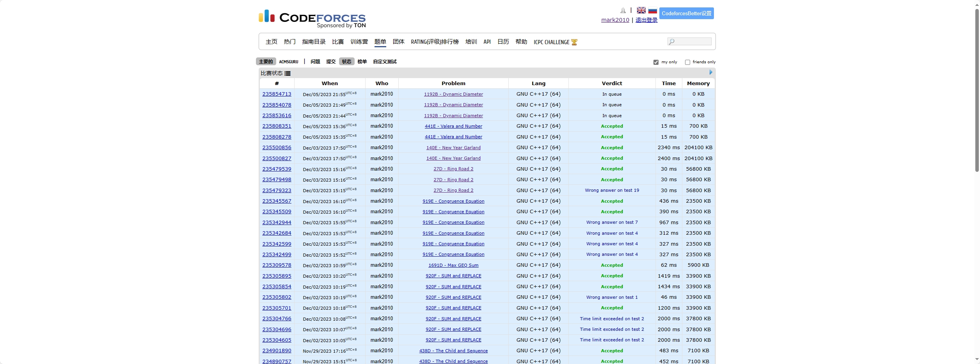Click the magnifier icon in search box

tap(671, 42)
